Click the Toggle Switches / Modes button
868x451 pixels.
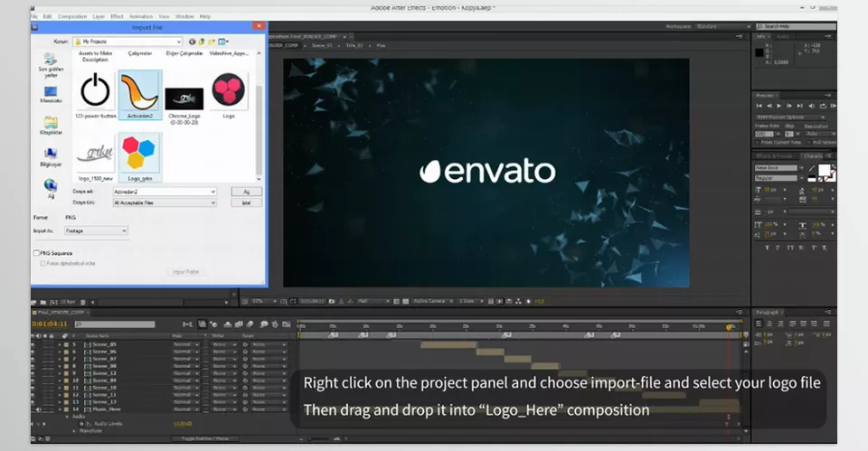205,438
